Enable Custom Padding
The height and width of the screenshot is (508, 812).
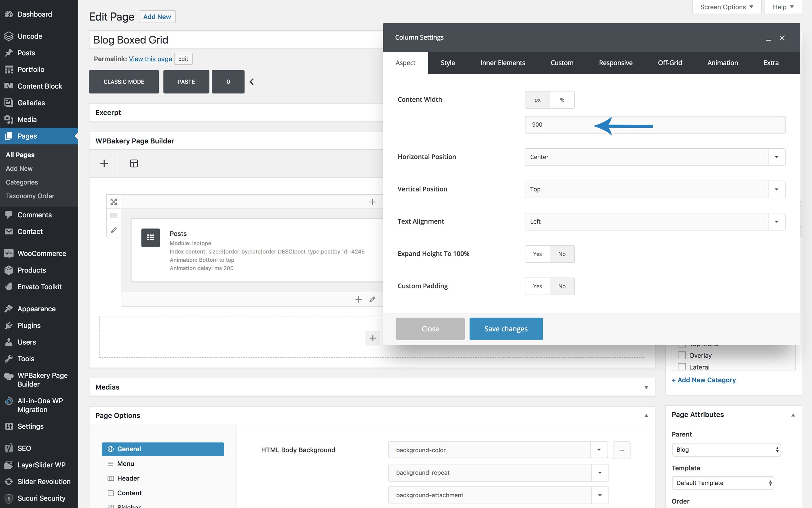coord(537,286)
